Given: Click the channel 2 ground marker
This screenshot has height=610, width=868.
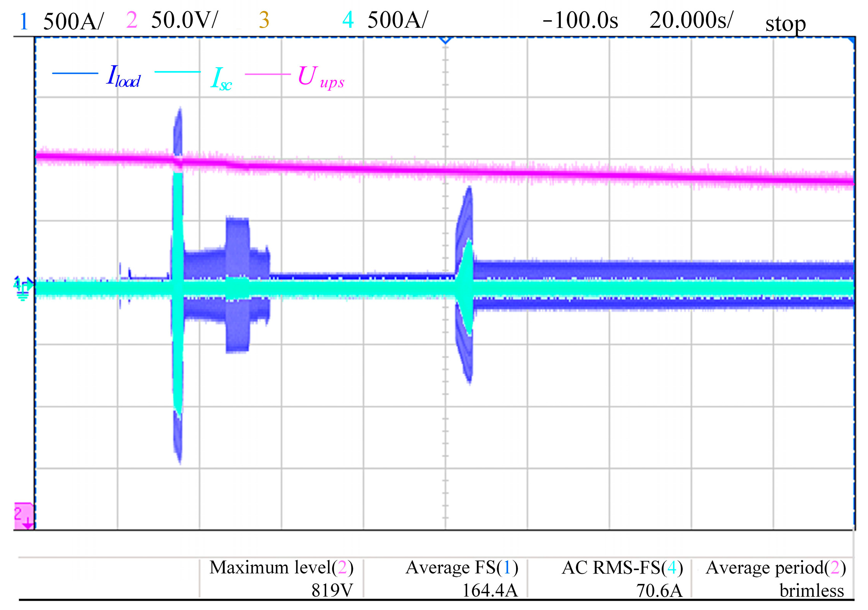Looking at the screenshot, I should tap(23, 516).
